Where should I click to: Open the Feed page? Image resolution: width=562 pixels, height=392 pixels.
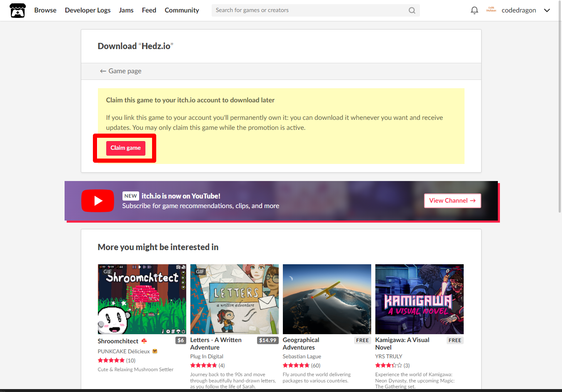pyautogui.click(x=149, y=10)
